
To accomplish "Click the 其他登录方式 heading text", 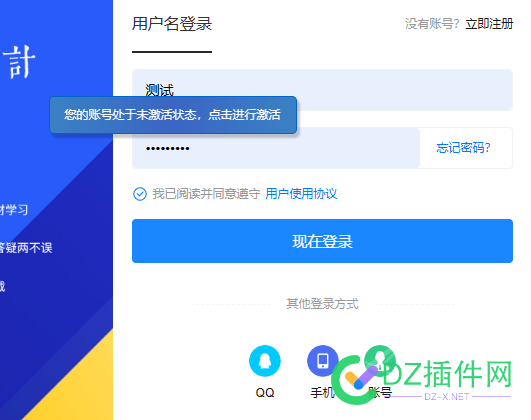I will 322,303.
